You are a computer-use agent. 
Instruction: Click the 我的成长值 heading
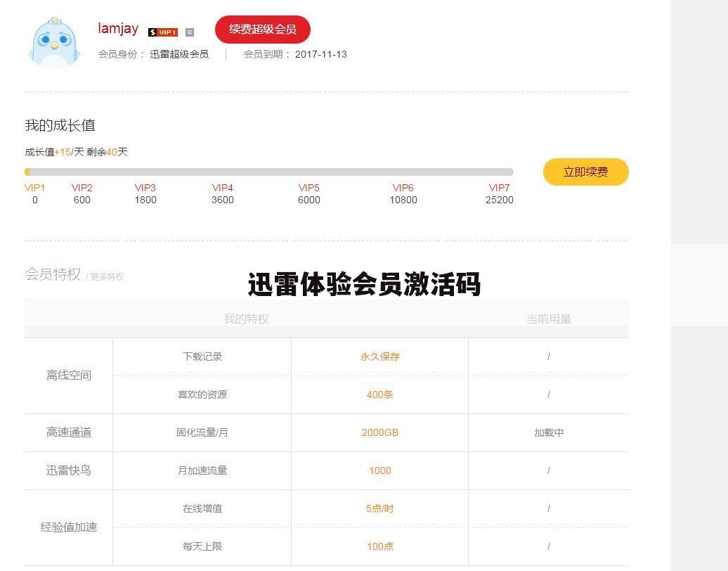pos(60,125)
